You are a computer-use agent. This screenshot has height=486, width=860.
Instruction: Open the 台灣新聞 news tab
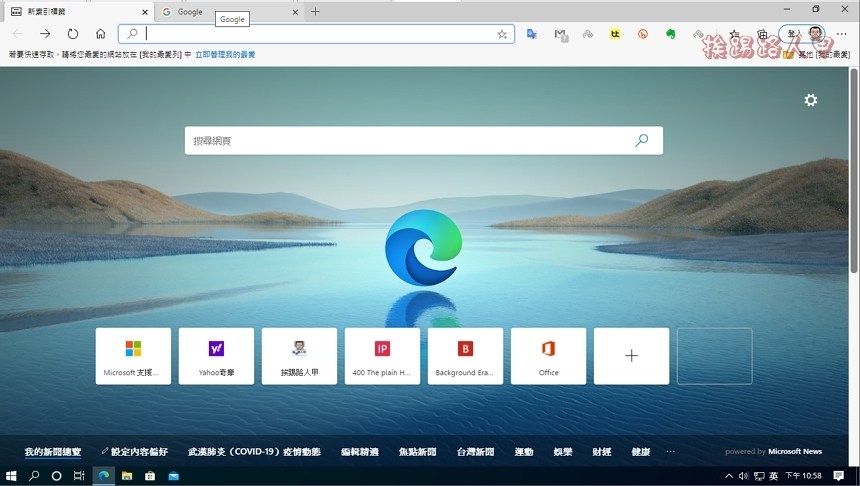pos(476,452)
